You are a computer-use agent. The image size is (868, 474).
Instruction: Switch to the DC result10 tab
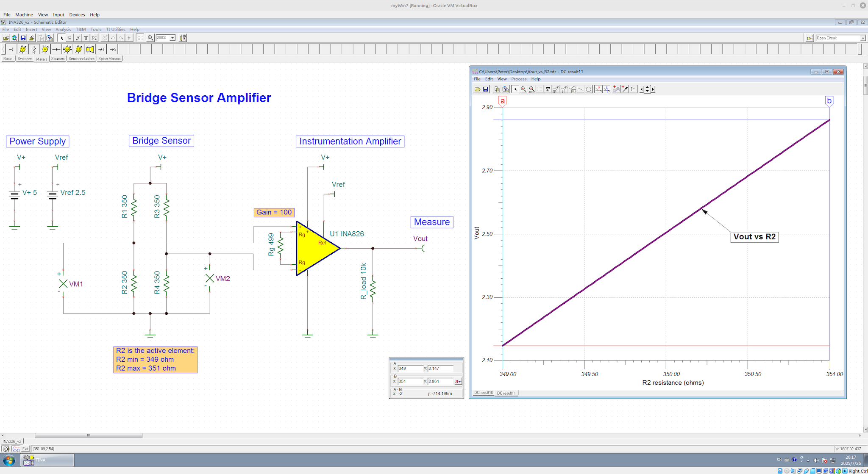483,393
